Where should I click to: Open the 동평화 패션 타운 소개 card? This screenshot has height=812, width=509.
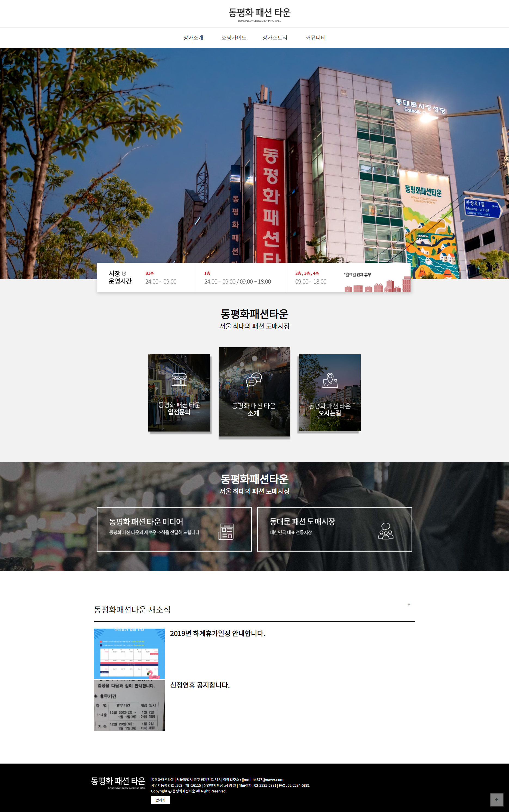(x=254, y=392)
